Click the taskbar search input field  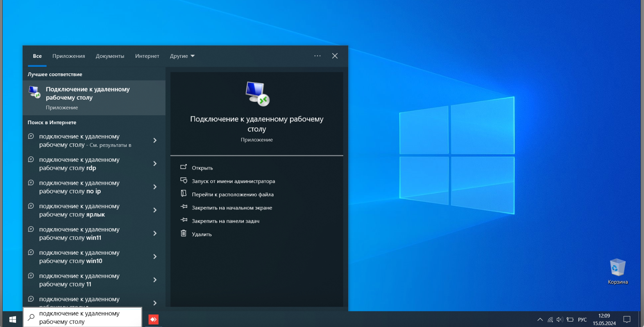coord(82,318)
